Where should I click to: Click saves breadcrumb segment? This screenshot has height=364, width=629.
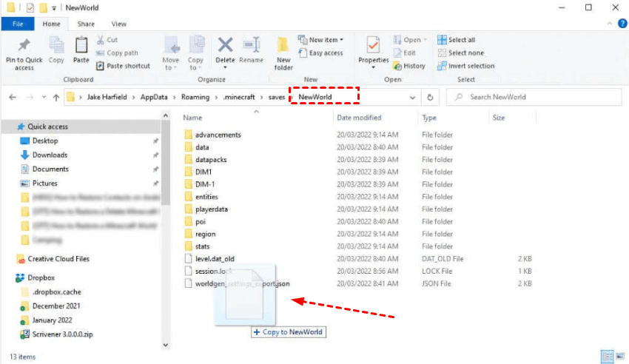pos(277,97)
